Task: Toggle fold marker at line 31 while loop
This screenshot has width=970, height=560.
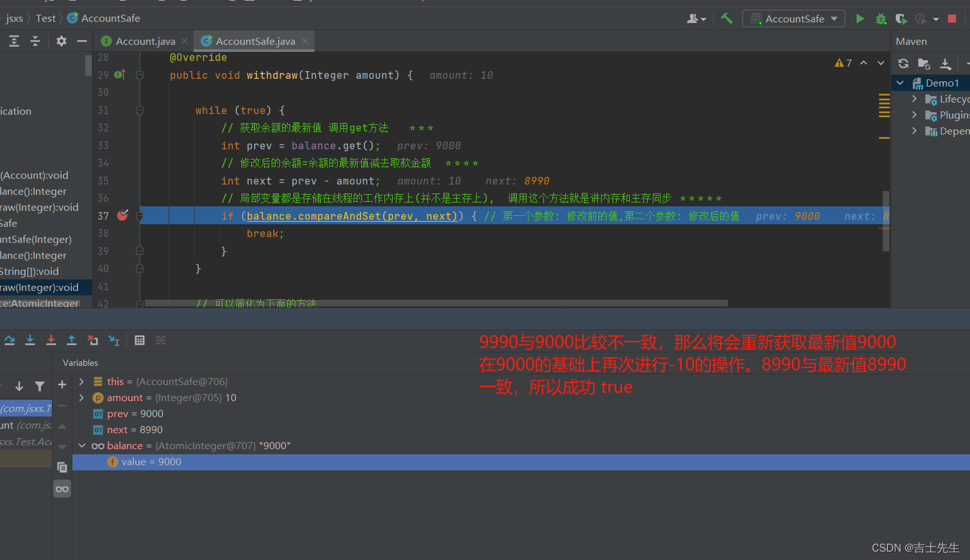Action: [x=140, y=110]
